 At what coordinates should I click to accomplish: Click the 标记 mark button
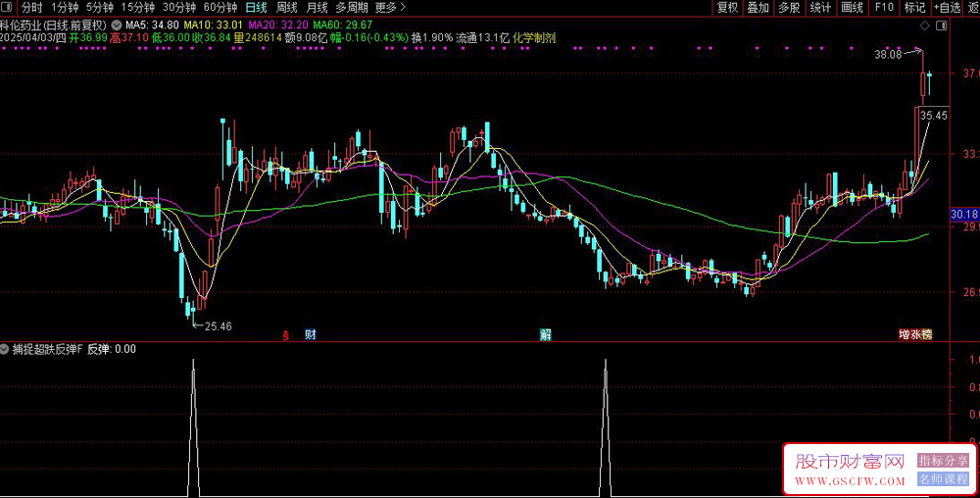point(915,8)
